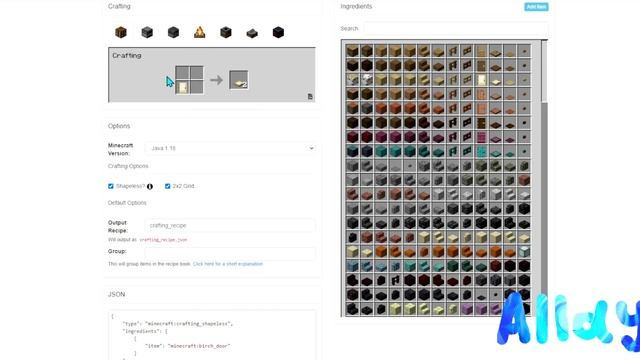Image resolution: width=640 pixels, height=360 pixels.
Task: Pick the acacia stairs ingredient
Action: [x=424, y=108]
